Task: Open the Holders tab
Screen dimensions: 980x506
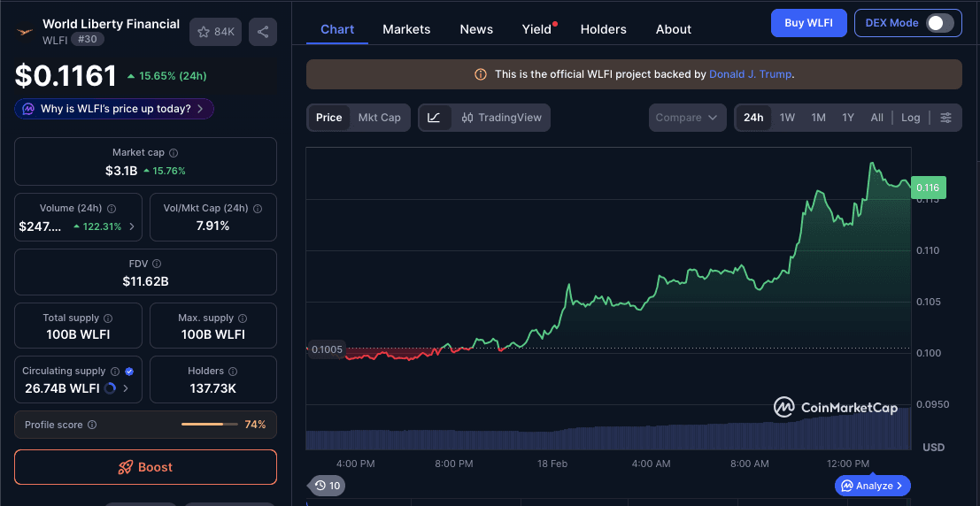Action: coord(603,29)
